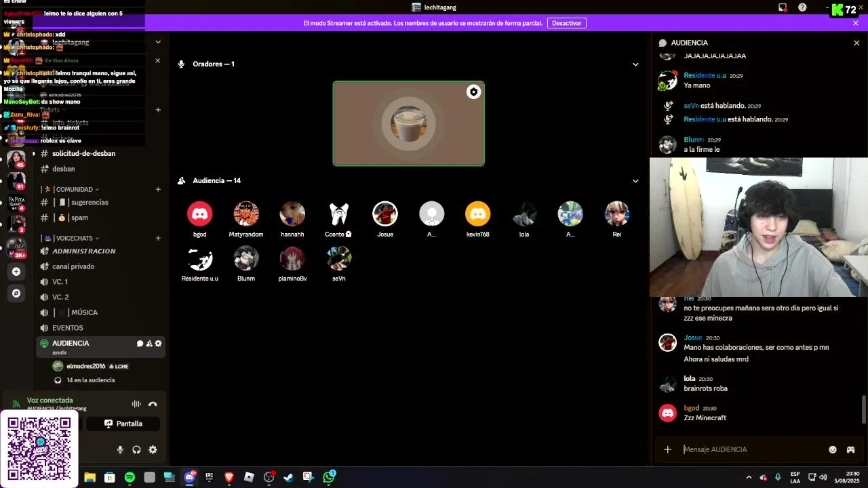Click Josue's avatar in the audience grid
This screenshot has width=868, height=488.
pos(385,214)
